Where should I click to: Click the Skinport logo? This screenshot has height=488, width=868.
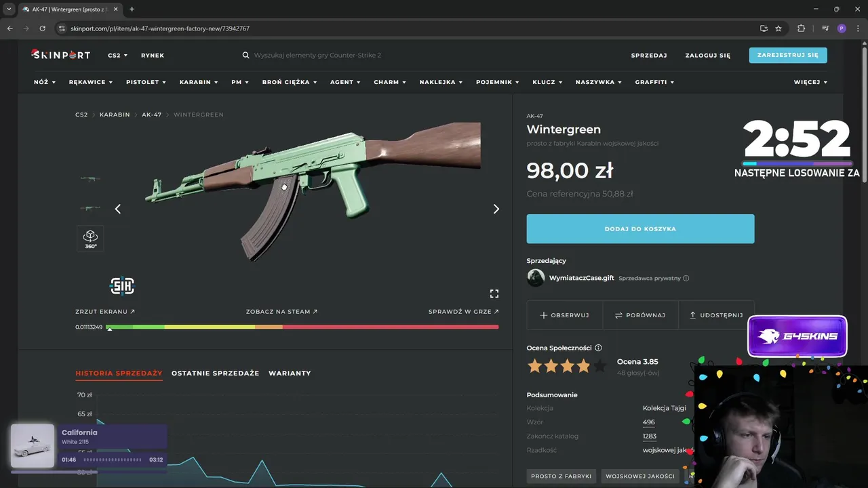(61, 55)
